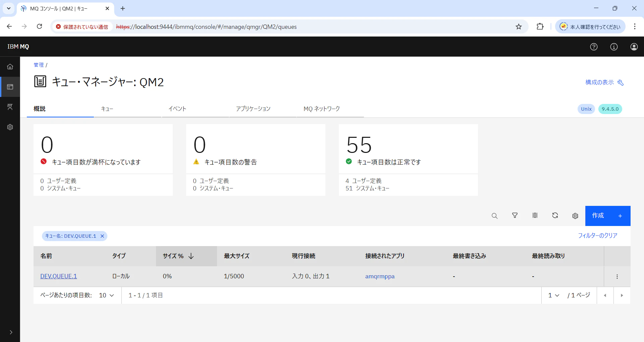Open the Applications sidebar icon
The height and width of the screenshot is (342, 644).
point(10,107)
